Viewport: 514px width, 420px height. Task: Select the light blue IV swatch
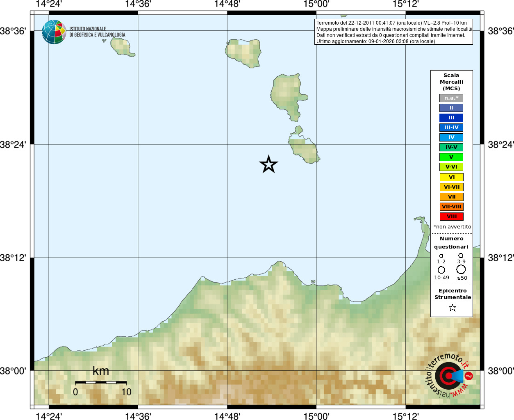pyautogui.click(x=451, y=137)
